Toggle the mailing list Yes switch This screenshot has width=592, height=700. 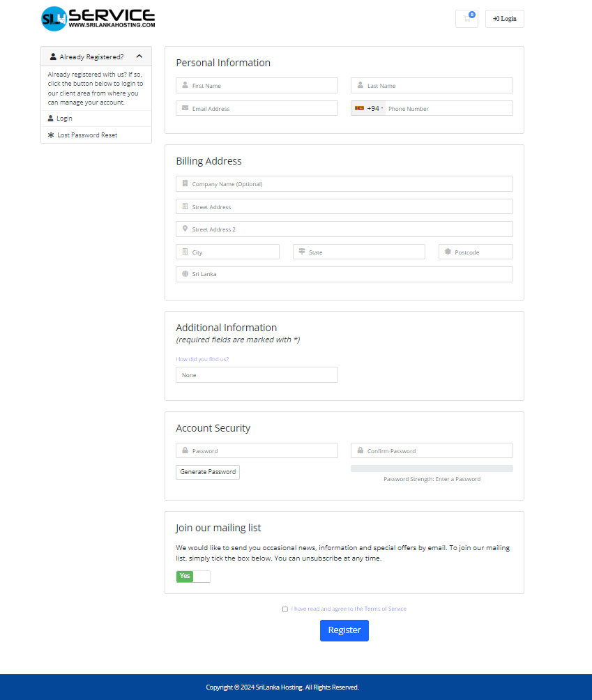pos(193,577)
